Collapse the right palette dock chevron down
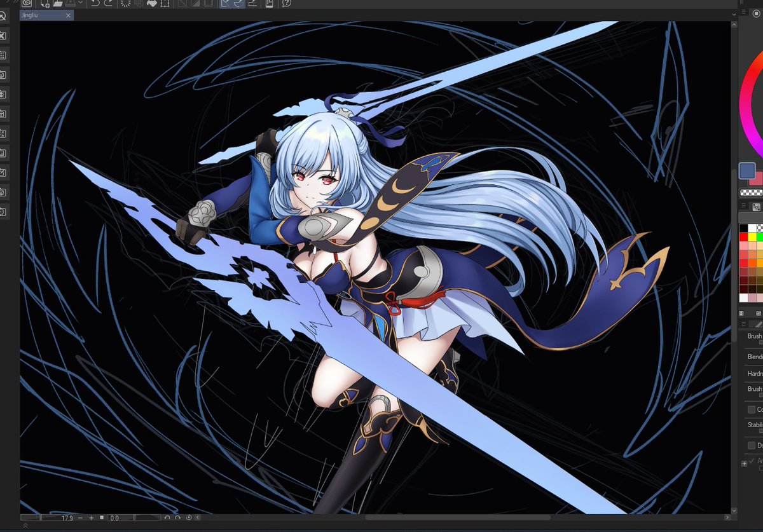763x532 pixels. coord(734,15)
